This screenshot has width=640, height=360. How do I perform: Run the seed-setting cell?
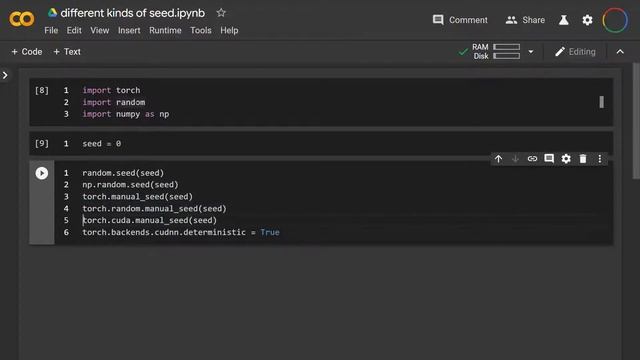coord(42,173)
